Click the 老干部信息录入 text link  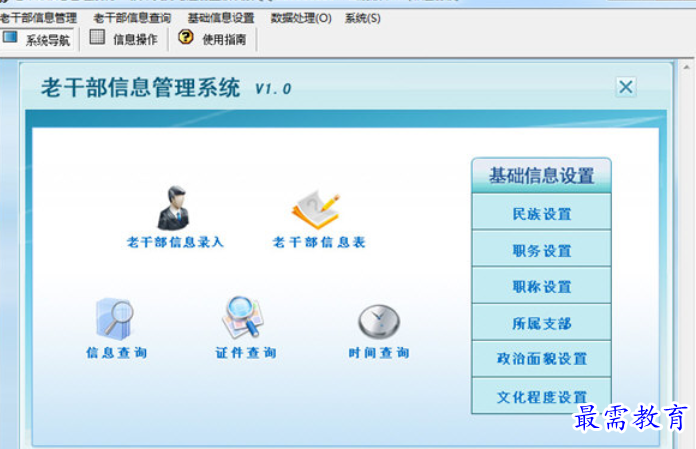(175, 242)
